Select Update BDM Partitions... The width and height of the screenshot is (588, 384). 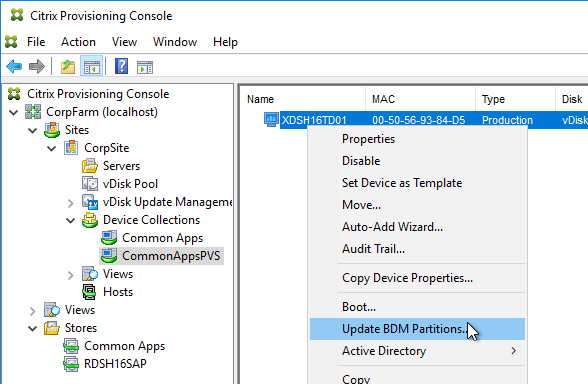coord(417,329)
